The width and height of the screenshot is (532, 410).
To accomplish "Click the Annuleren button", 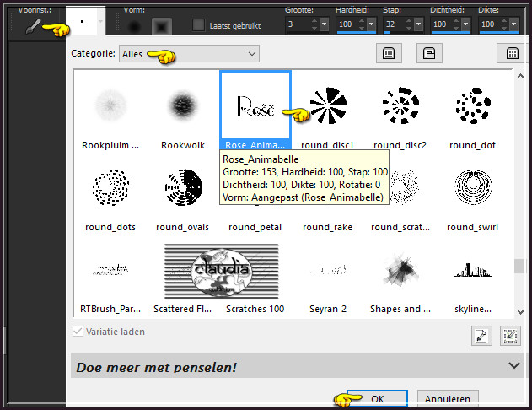I will tap(448, 398).
